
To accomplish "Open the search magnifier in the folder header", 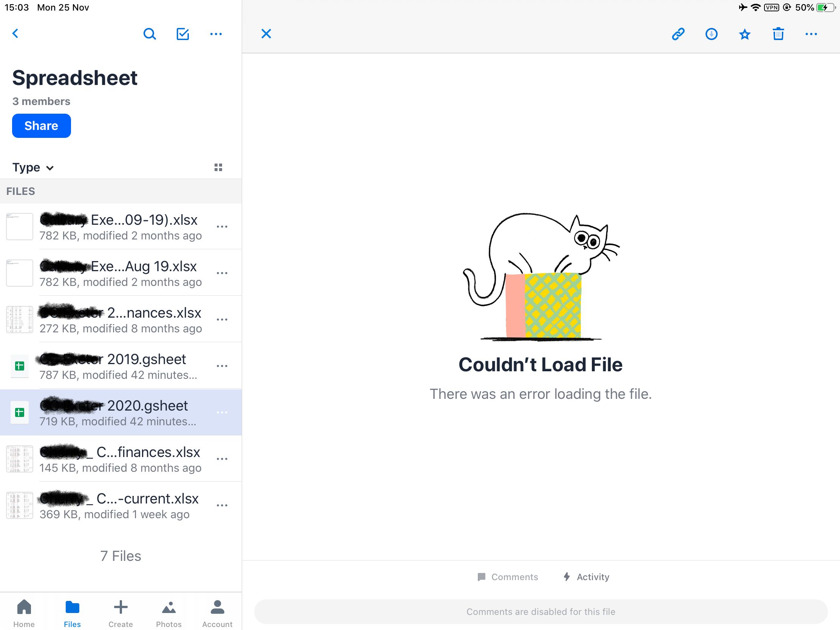I will pos(150,34).
